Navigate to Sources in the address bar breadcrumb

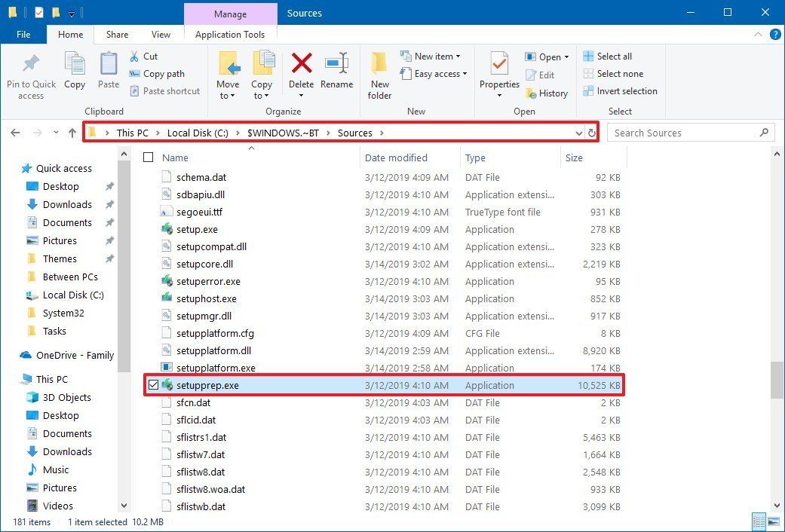tap(355, 133)
